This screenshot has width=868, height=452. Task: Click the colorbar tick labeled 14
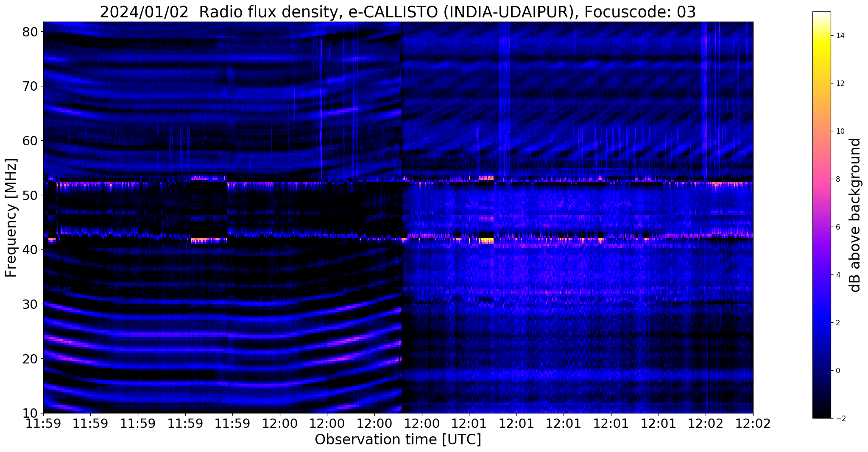point(840,36)
